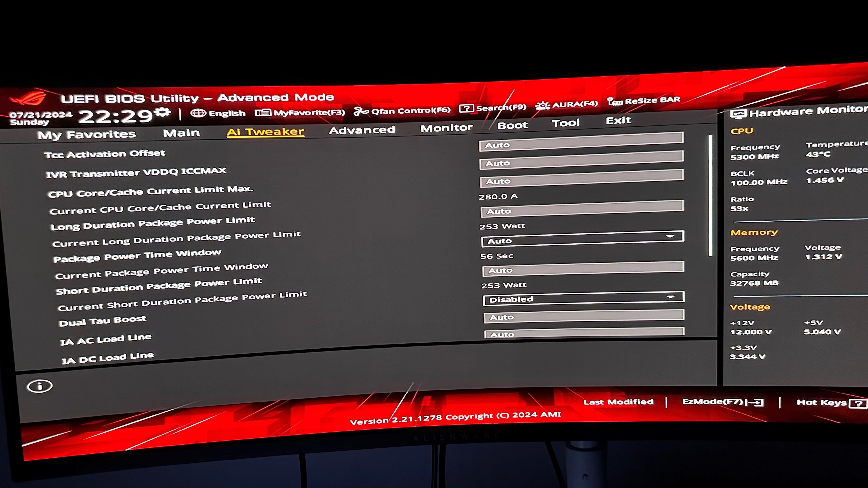This screenshot has width=868, height=488.
Task: Click the ReSize BAR icon
Action: point(615,102)
